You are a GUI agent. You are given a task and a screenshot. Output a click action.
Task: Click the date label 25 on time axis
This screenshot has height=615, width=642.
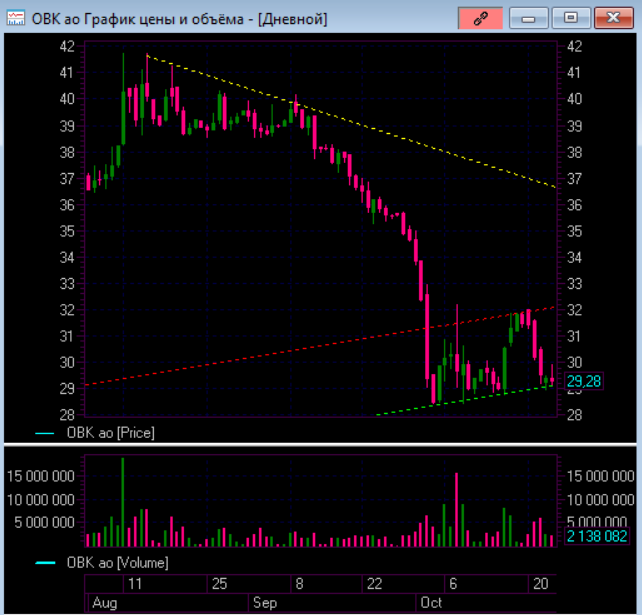219,583
